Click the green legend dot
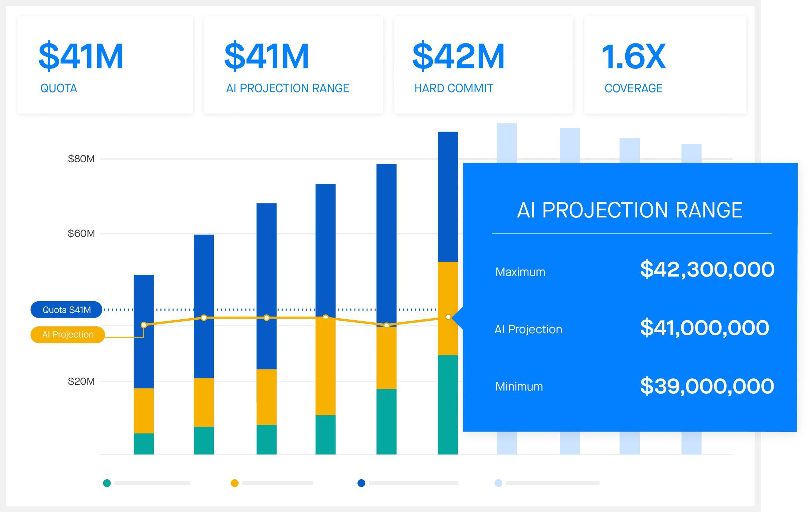Image resolution: width=812 pixels, height=512 pixels. [x=107, y=483]
